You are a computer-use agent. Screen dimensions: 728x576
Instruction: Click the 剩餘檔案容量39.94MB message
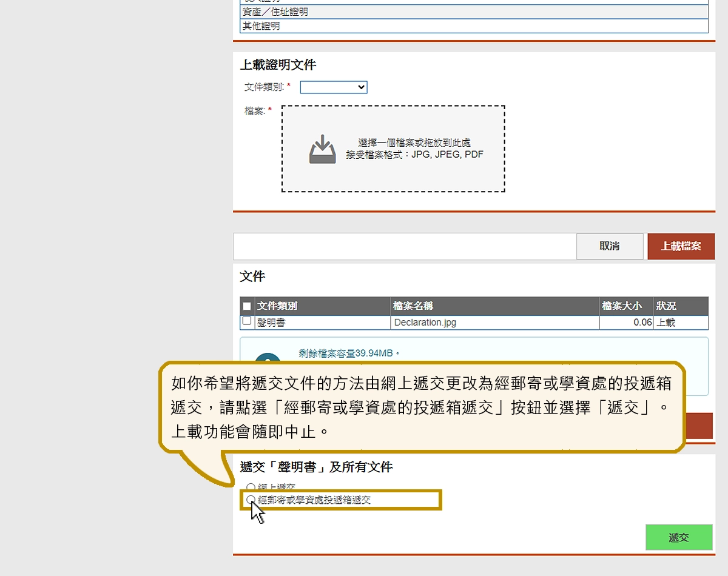click(x=349, y=353)
